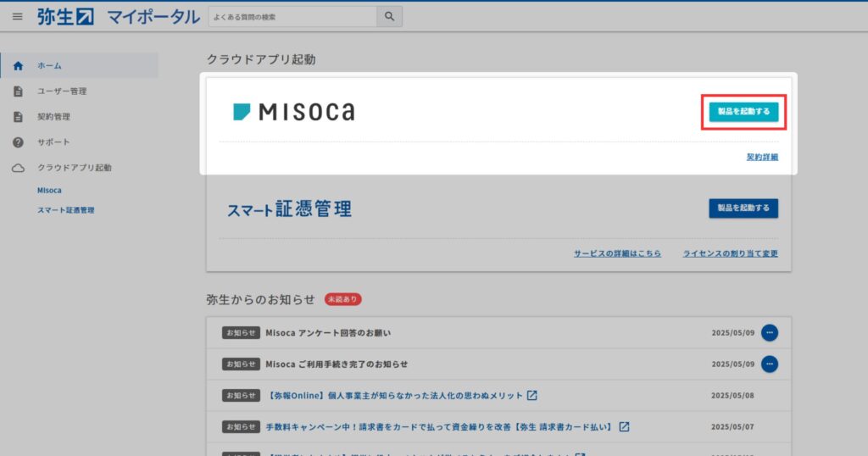Viewport: 868px width, 456px height.
Task: Click the search magnifier button
Action: pos(390,17)
